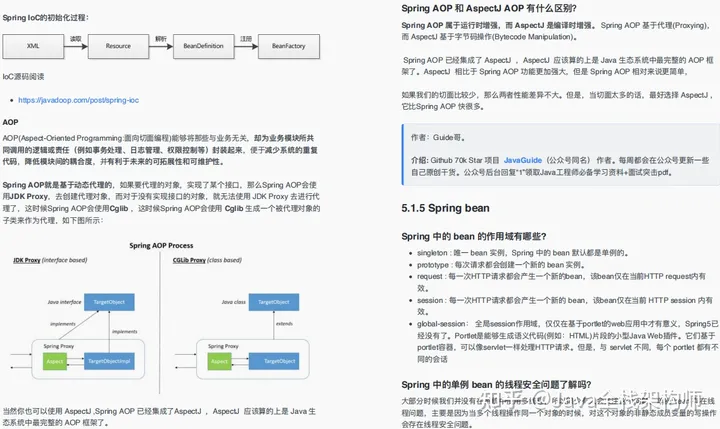The image size is (720, 429).
Task: Select heading 'Spring 中的 bean 的作用域有哪些?'
Action: [473, 236]
